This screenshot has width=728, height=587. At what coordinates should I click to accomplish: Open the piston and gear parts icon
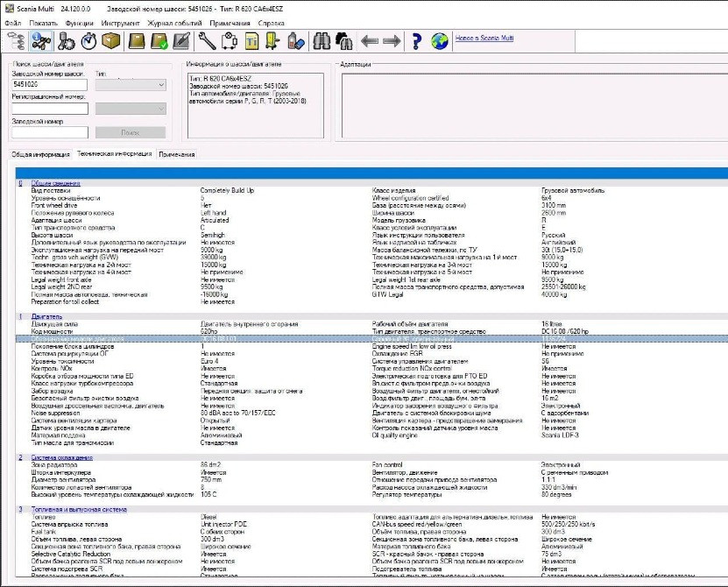coord(66,41)
